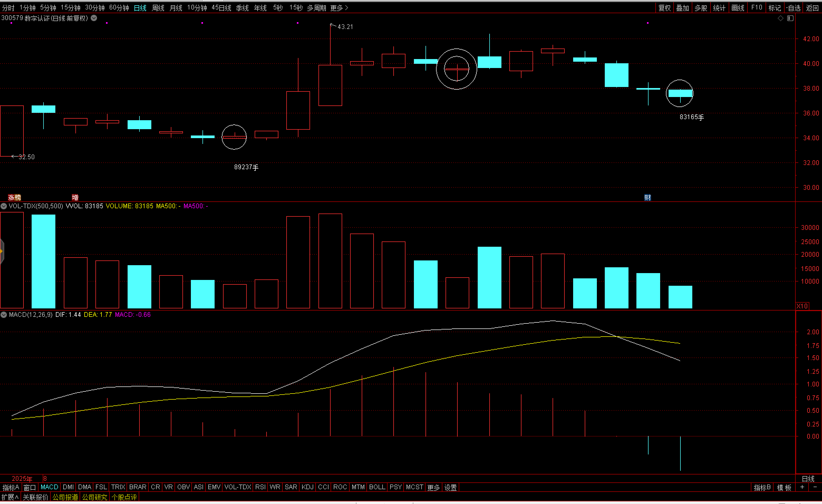822x504 pixels.
Task: Select the OBV indicator tab
Action: pos(183,487)
